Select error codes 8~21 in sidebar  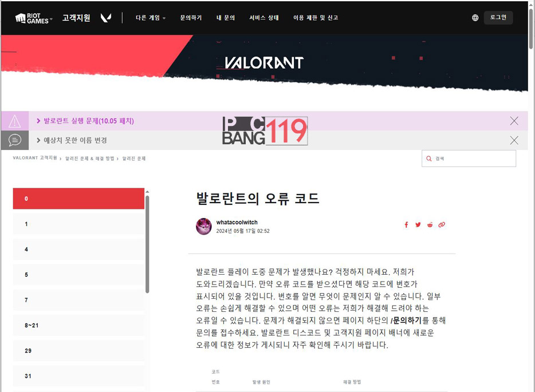78,325
